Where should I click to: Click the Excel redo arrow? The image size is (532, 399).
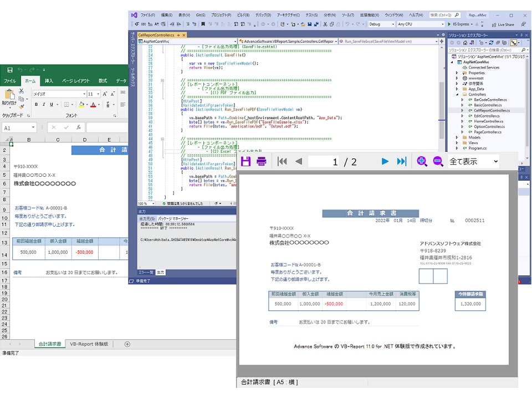point(32,70)
